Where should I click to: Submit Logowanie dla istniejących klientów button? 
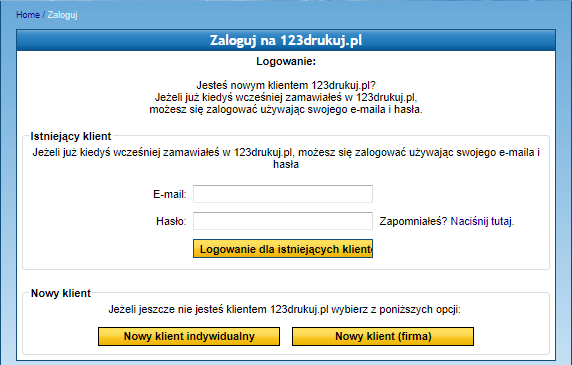pos(283,249)
